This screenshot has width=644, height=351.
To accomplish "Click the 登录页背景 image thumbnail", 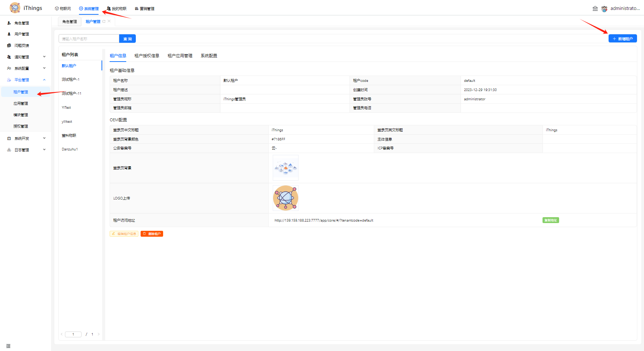I will coord(285,168).
